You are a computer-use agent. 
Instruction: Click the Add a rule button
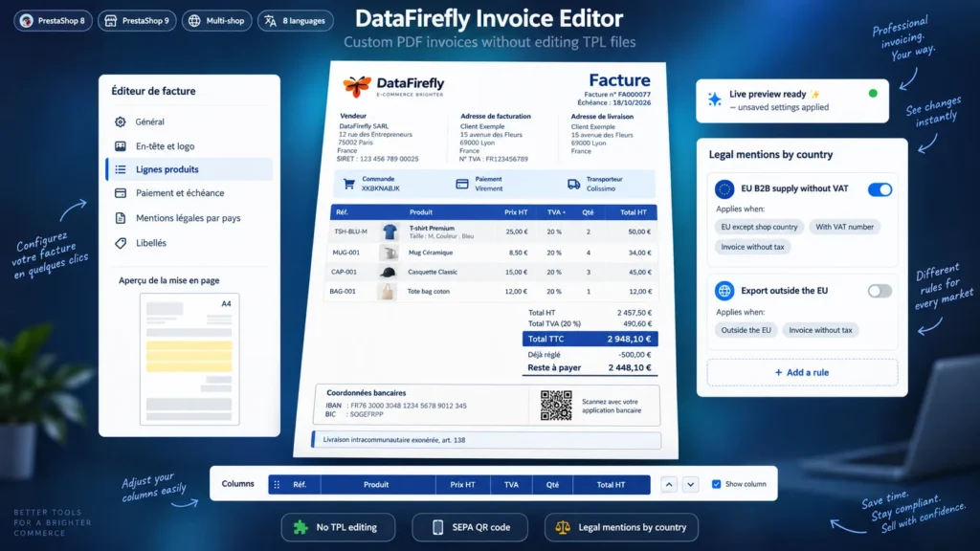(x=802, y=372)
